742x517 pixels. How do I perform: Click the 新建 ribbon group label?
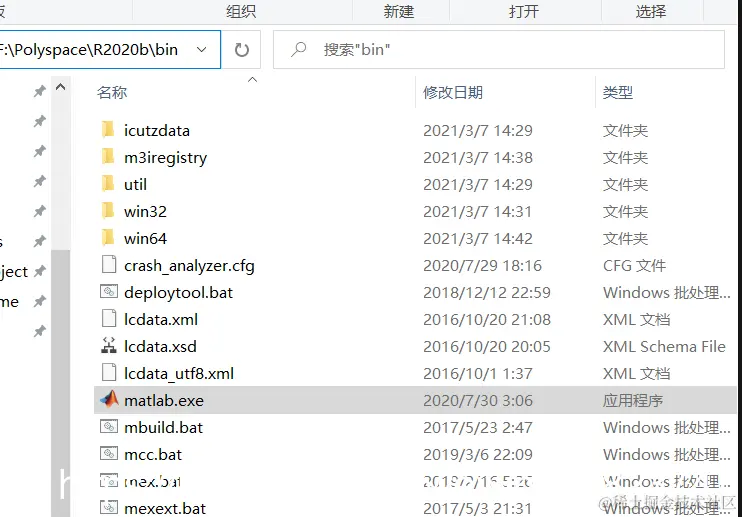tap(398, 11)
